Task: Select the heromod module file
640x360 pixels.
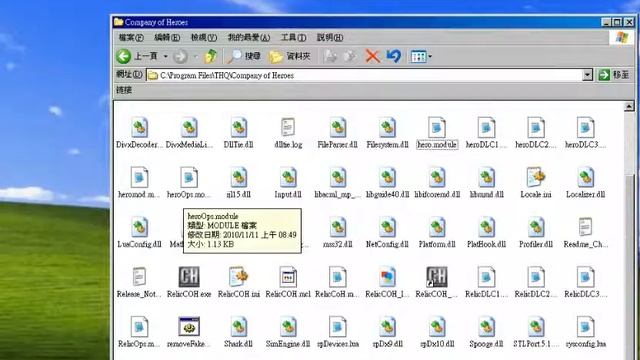Action: click(x=139, y=183)
